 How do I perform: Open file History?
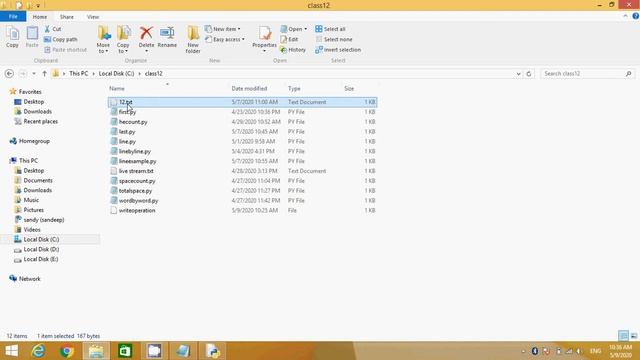click(x=293, y=49)
